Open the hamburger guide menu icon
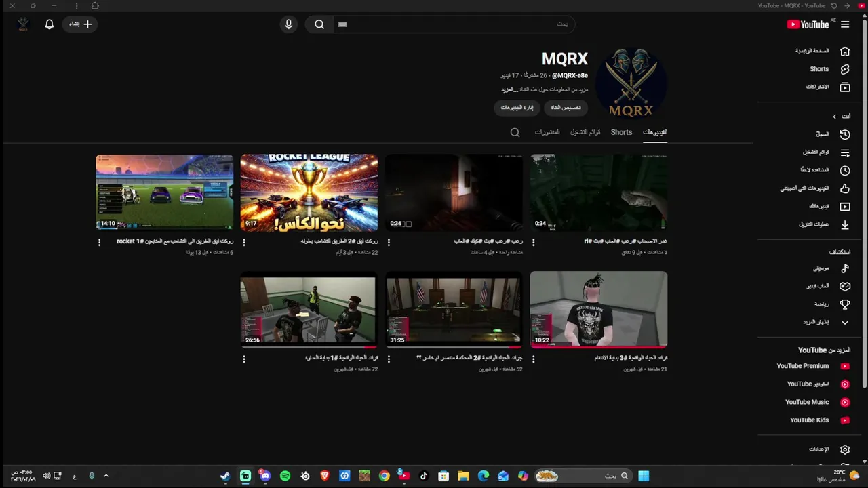Screen dimensions: 868x488 [845, 24]
